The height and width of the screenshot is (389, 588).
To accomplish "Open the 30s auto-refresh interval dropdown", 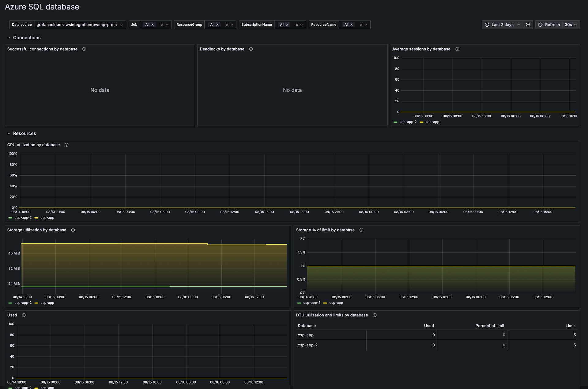I will tap(571, 25).
